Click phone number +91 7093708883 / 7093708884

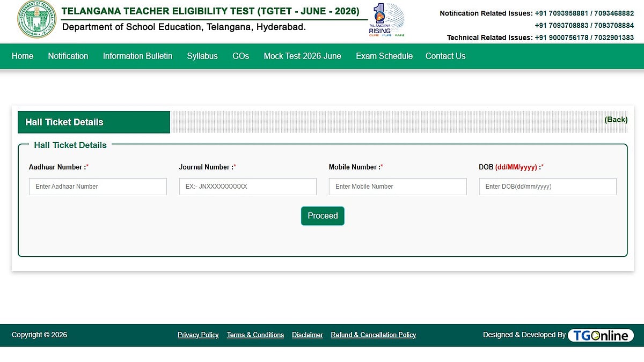584,25
